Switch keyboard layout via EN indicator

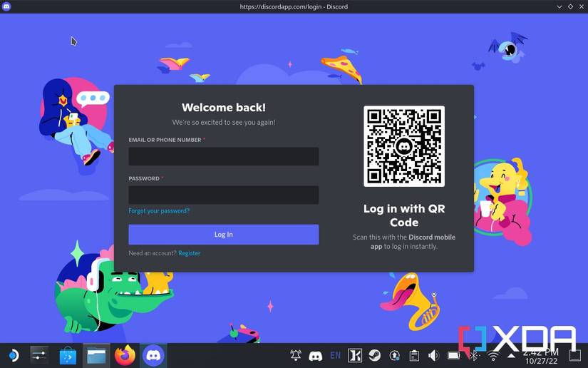335,355
